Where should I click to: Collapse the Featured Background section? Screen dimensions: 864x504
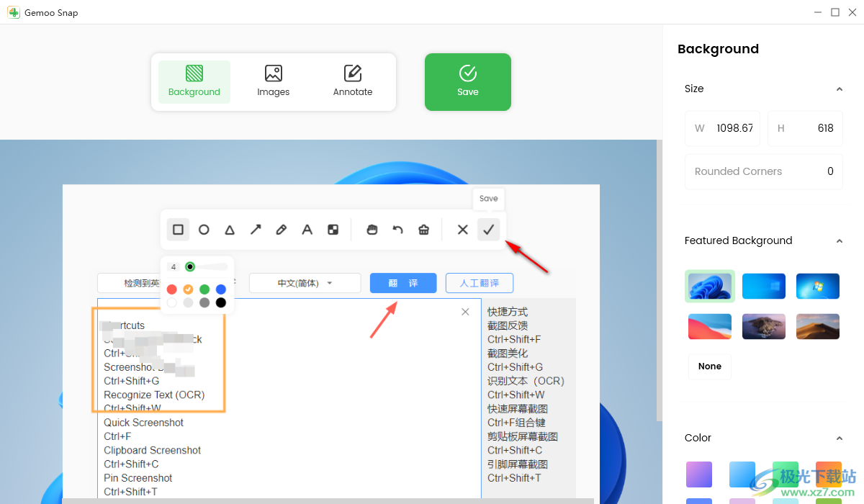coord(839,241)
